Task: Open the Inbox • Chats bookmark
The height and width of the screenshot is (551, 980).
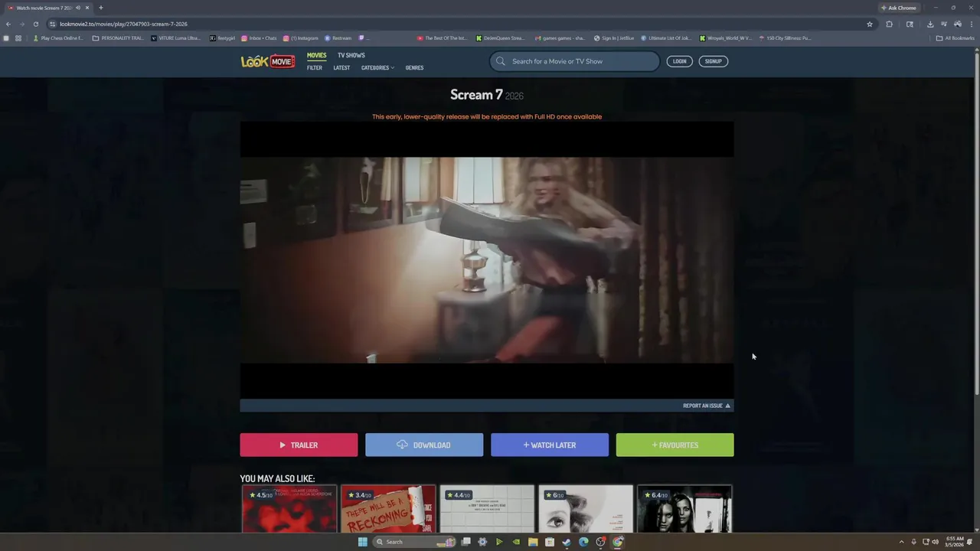Action: tap(259, 38)
